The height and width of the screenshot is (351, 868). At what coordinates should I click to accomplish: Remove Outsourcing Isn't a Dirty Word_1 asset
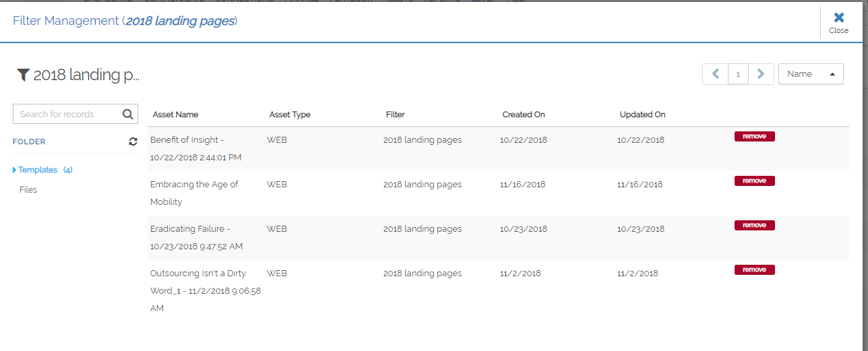tap(754, 269)
